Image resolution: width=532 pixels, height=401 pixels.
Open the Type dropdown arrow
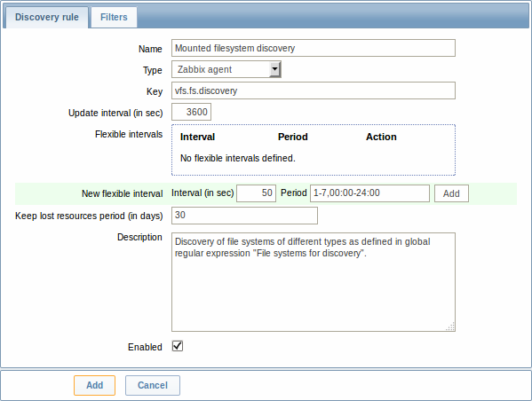(274, 69)
